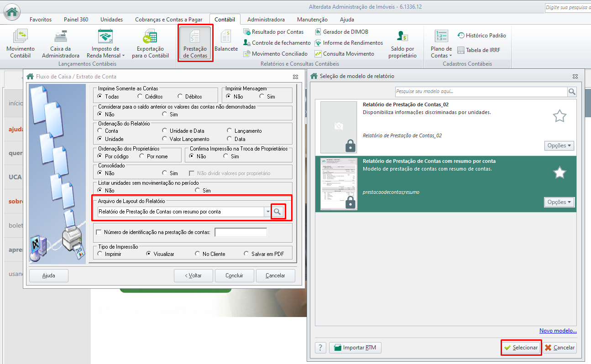Click the layout file magnifier search icon

pos(278,212)
